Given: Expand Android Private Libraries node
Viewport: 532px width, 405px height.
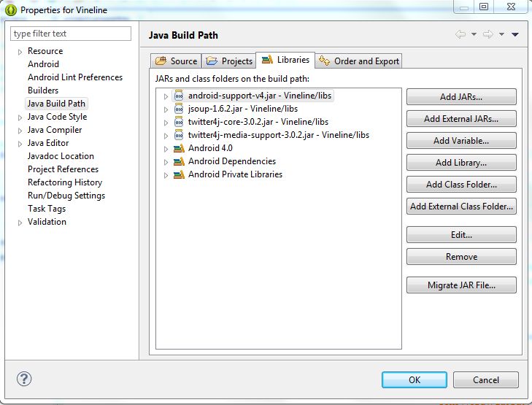Looking at the screenshot, I should (166, 175).
